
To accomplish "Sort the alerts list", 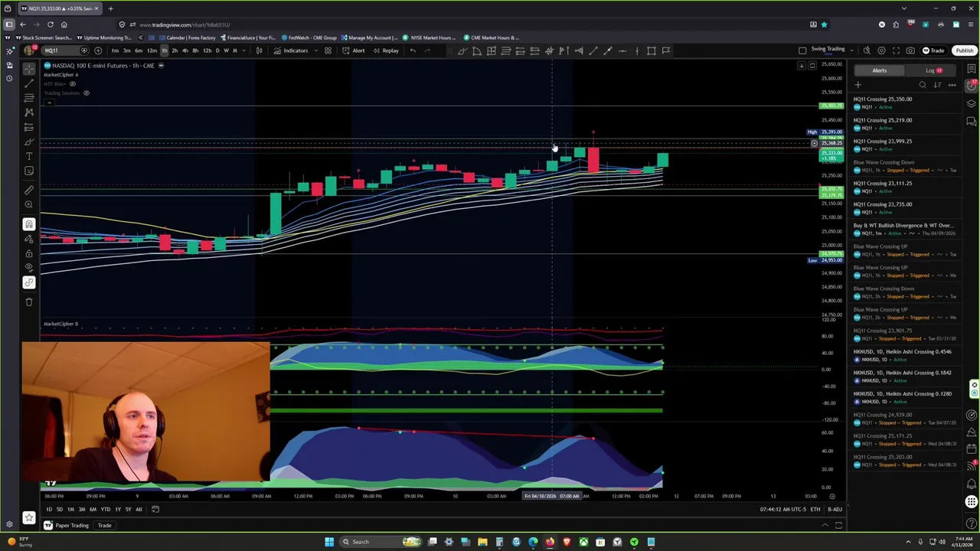I will (937, 85).
